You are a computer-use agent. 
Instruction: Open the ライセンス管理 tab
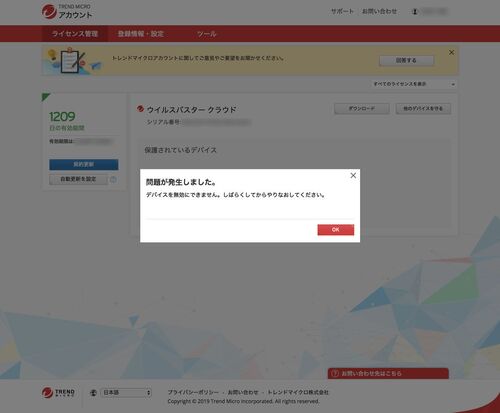click(75, 34)
